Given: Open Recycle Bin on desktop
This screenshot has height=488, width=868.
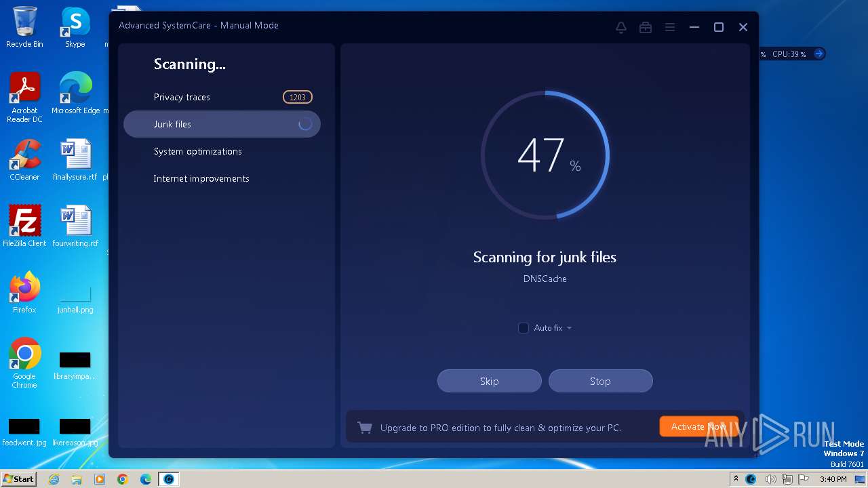Looking at the screenshot, I should click(x=24, y=27).
